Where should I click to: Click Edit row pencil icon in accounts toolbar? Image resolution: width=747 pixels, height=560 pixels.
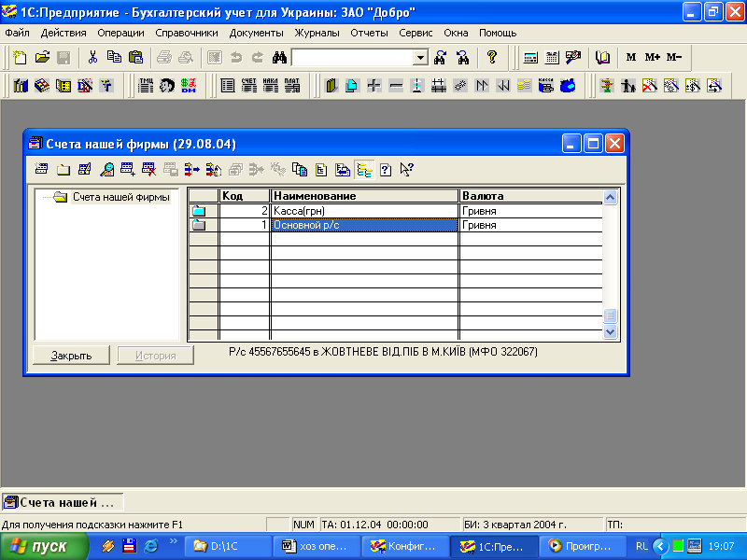(x=85, y=169)
